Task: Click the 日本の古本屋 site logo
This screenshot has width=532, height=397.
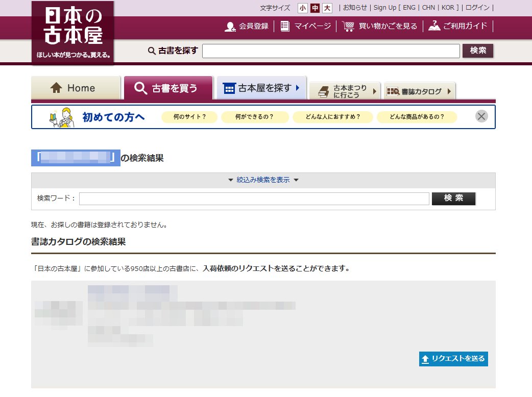Action: click(x=73, y=32)
